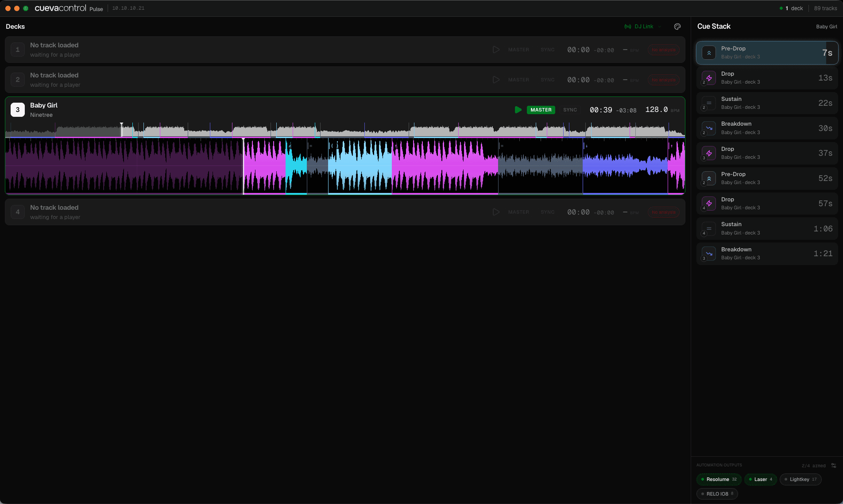Toggle SYNC on deck 1
The image size is (843, 504).
pyautogui.click(x=548, y=50)
